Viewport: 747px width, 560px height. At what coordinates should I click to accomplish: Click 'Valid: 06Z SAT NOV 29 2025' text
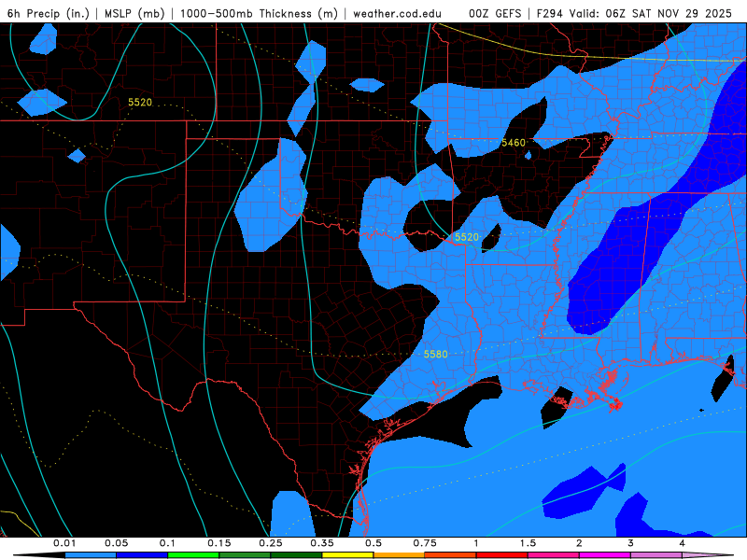point(651,13)
